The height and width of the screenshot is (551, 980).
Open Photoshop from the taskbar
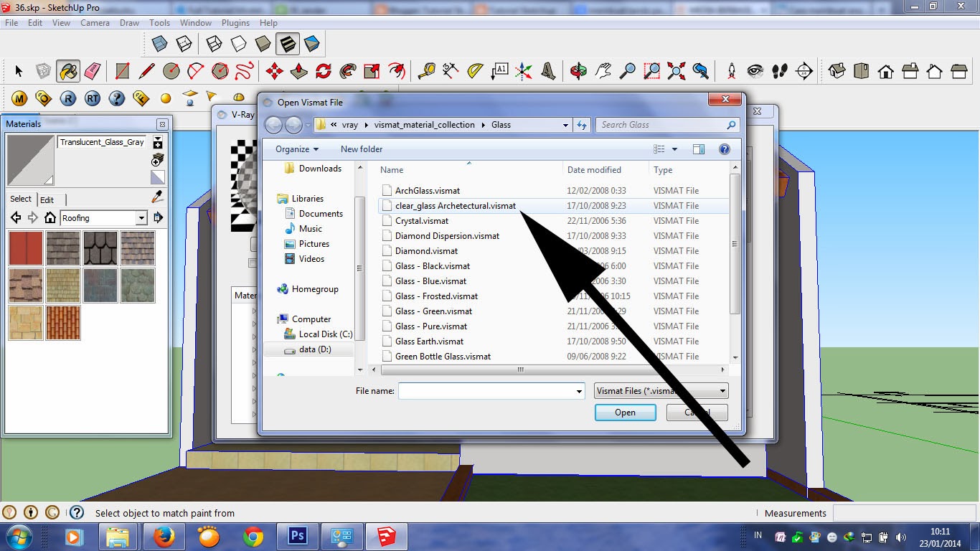[x=297, y=537]
